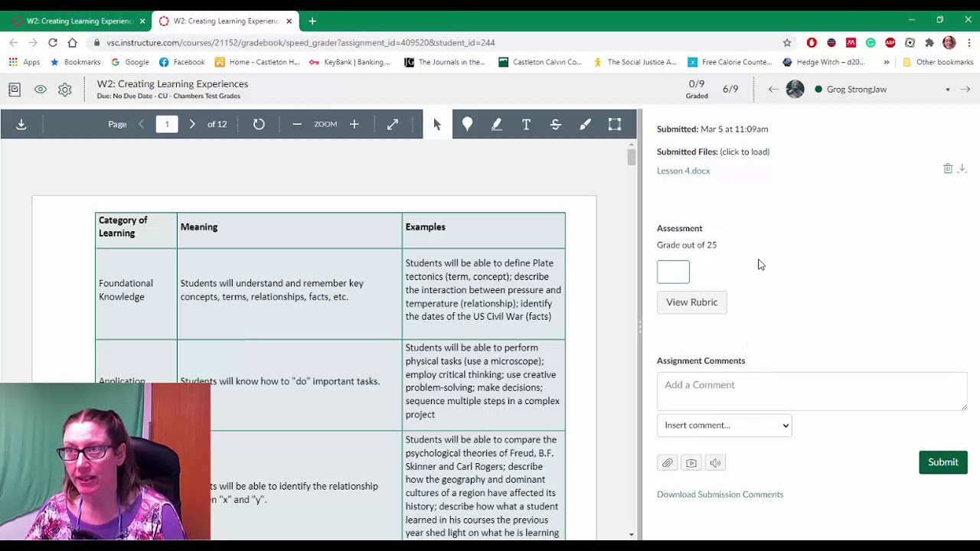Go to the next document page
Screen dimensions: 980x551
192,124
